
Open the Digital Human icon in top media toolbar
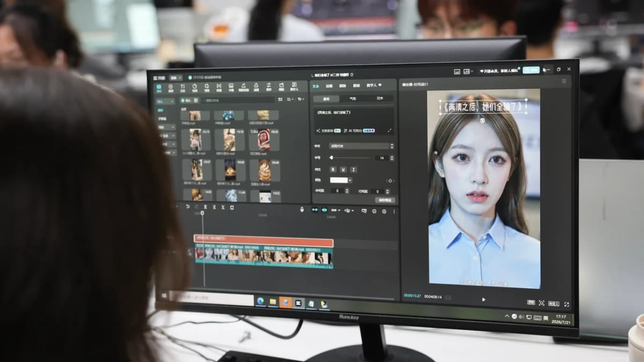click(294, 87)
